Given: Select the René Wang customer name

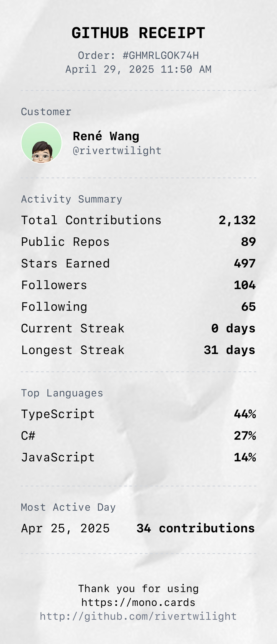Looking at the screenshot, I should (106, 137).
